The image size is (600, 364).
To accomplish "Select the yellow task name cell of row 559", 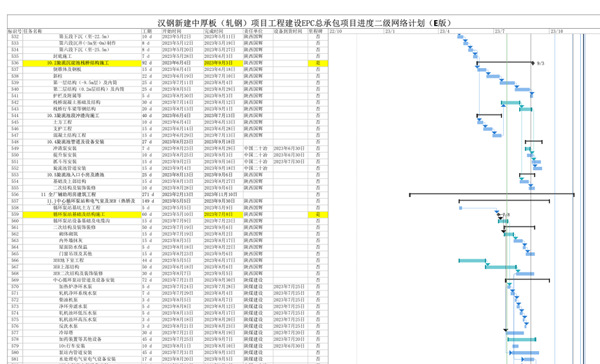I will pos(82,214).
